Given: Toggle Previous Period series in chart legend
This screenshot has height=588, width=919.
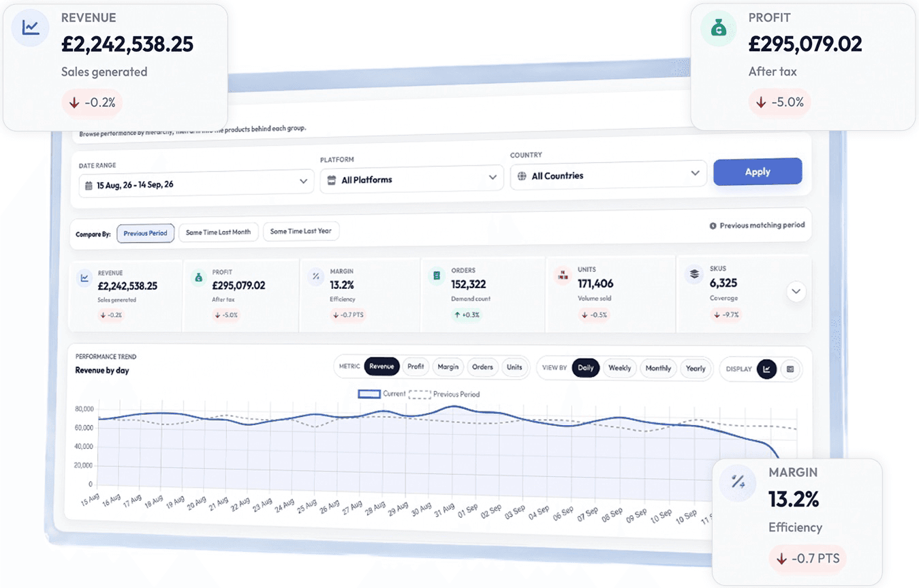Looking at the screenshot, I should click(x=443, y=394).
